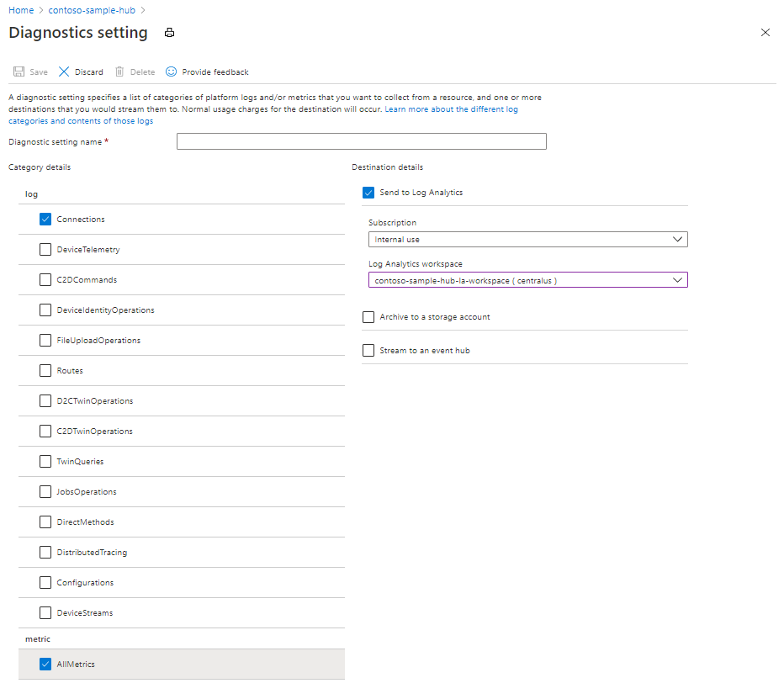Open the Log Analytics workspace dropdown
Image resolution: width=784 pixels, height=699 pixels.
pos(528,280)
